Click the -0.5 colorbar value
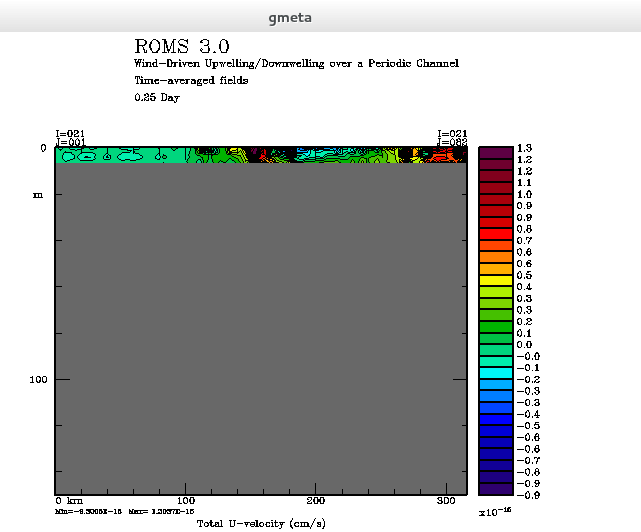Image resolution: width=641 pixels, height=532 pixels. [528, 426]
